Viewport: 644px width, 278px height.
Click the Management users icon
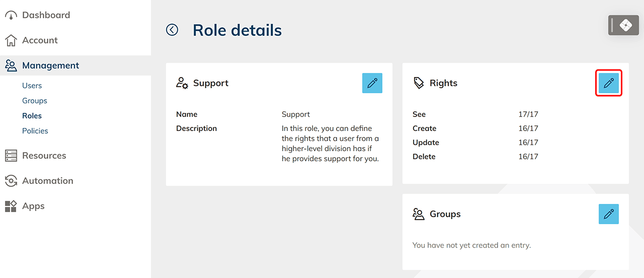pos(11,65)
